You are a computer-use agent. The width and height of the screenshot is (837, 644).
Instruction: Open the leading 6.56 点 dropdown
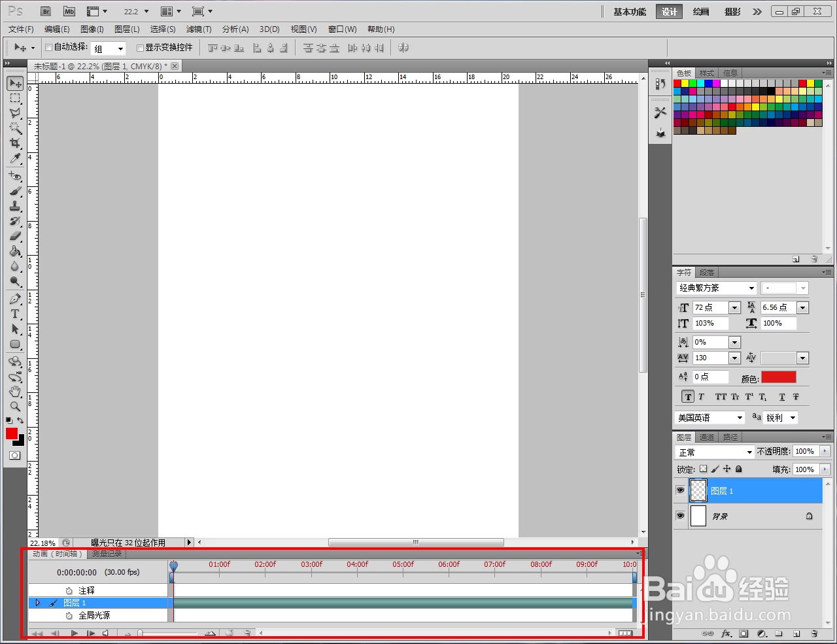[803, 307]
